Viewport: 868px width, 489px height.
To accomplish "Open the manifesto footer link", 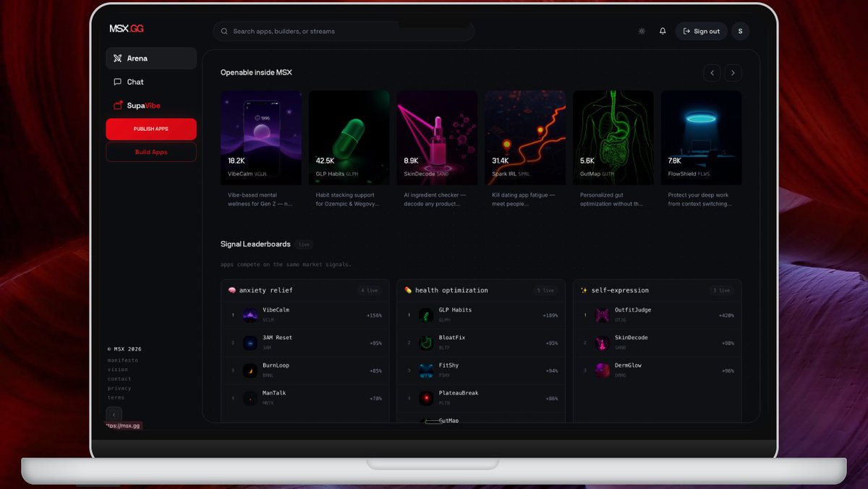I will click(122, 360).
